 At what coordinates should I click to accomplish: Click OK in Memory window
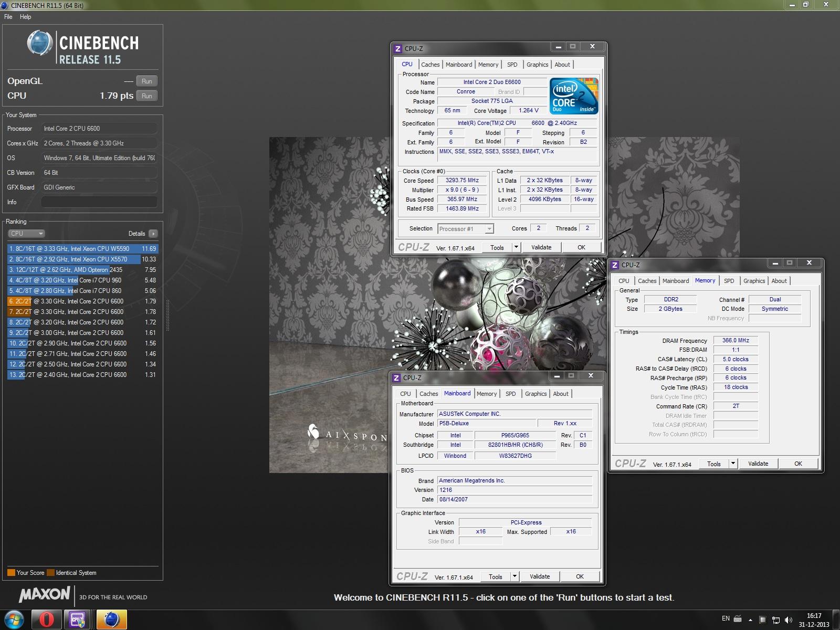(798, 464)
